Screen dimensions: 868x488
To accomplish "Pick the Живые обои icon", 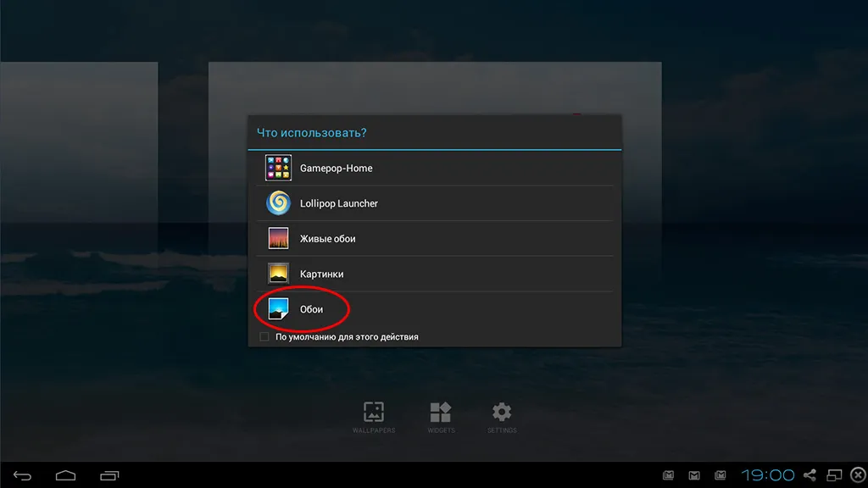I will pos(278,238).
